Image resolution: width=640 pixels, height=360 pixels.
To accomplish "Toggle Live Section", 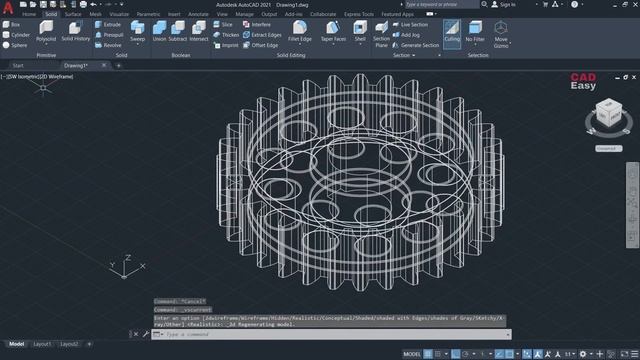I will coord(410,24).
